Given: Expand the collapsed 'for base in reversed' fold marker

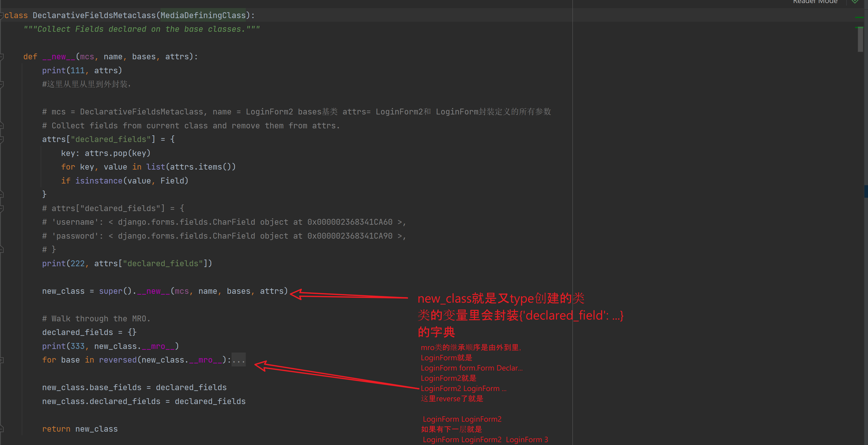Looking at the screenshot, I should 2,360.
